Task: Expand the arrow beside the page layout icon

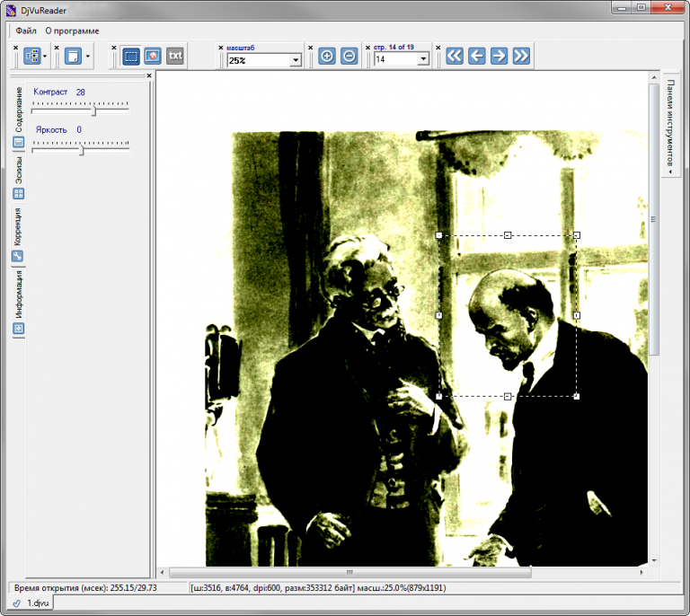Action: [46, 56]
